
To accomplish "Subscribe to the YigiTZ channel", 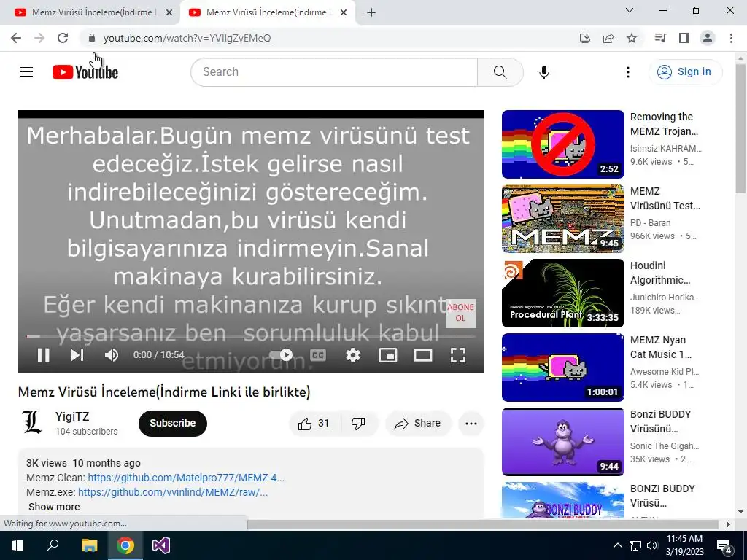I will click(x=173, y=424).
